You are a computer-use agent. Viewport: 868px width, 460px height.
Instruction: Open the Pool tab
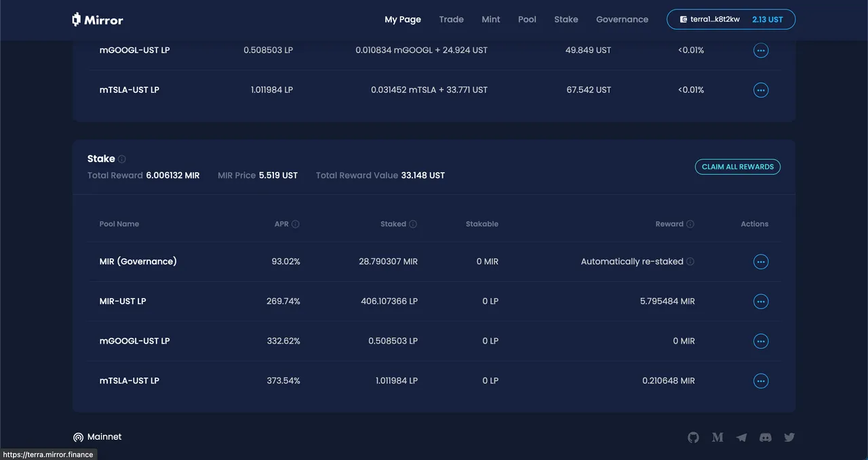(527, 20)
